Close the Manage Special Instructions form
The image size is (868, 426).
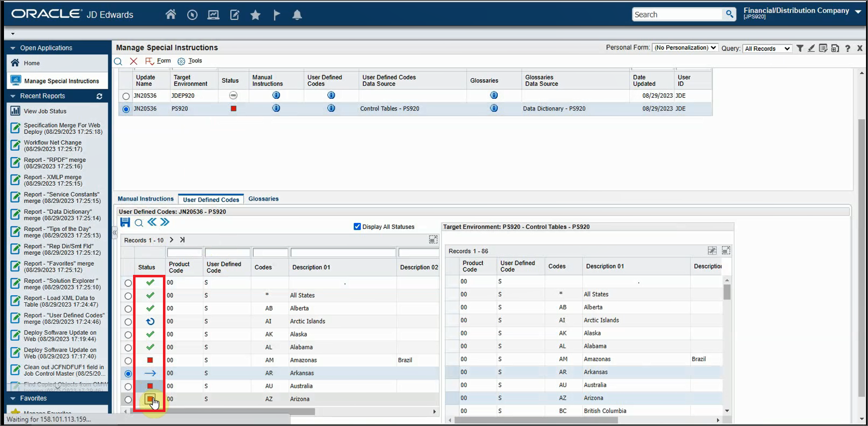point(860,48)
